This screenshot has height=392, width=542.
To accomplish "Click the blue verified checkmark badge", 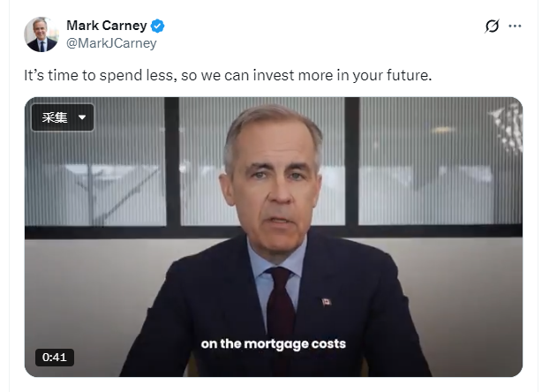I will pyautogui.click(x=158, y=26).
